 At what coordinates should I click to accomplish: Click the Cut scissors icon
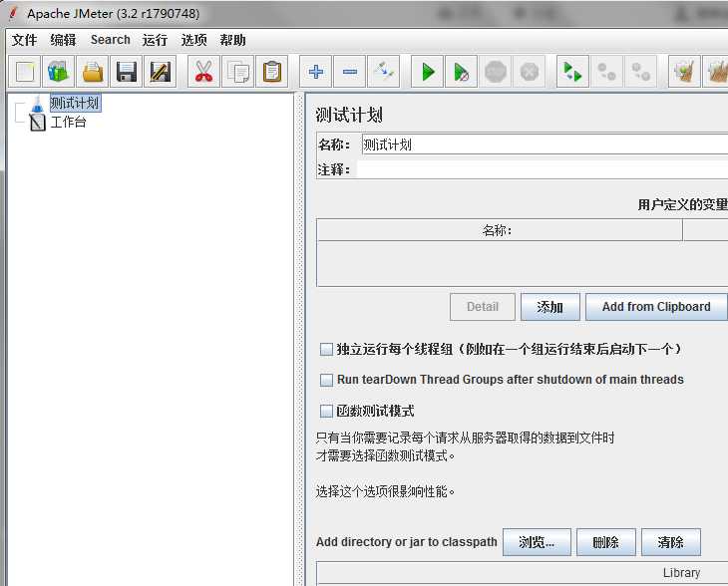203,72
